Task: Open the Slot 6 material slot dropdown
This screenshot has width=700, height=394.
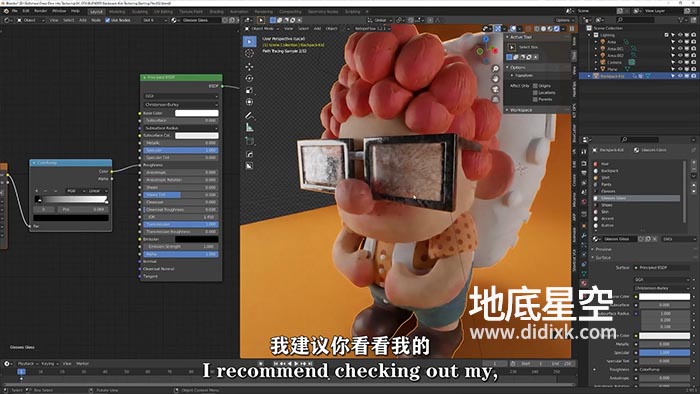Action: (154, 20)
